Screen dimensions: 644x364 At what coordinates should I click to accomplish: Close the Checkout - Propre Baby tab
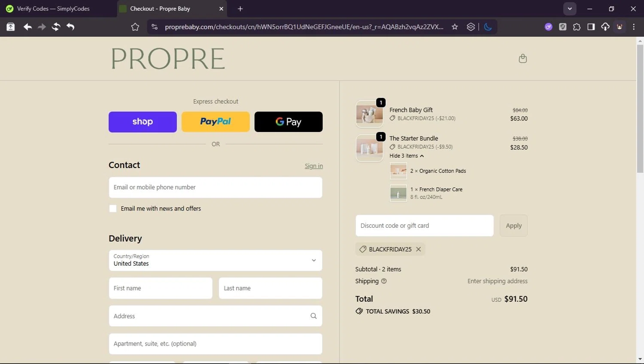point(221,9)
